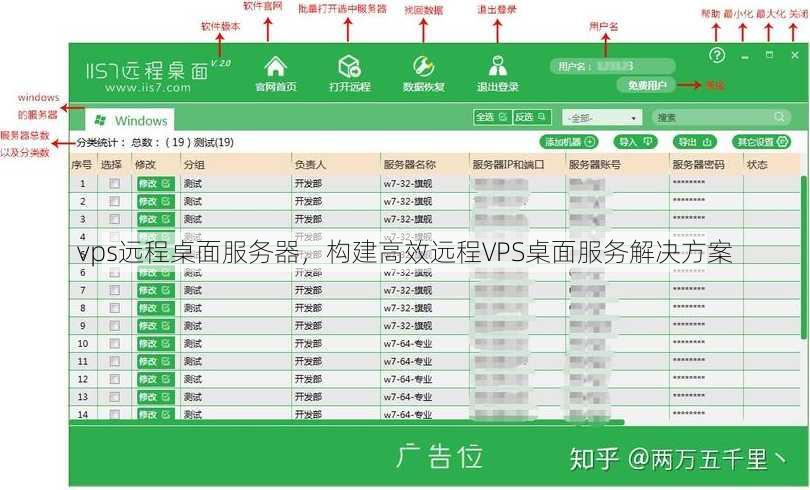Click the 修改 edit button in row 1
The height and width of the screenshot is (490, 810).
[155, 183]
